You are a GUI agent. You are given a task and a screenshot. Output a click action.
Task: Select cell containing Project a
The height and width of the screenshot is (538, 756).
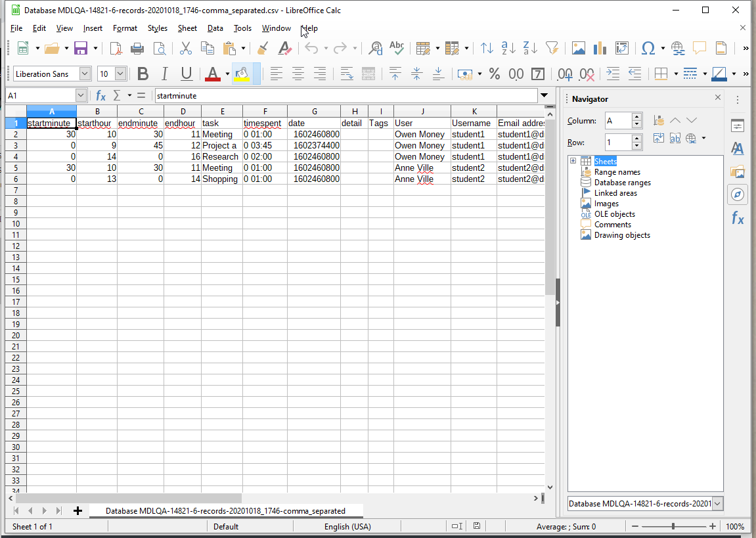(x=222, y=146)
